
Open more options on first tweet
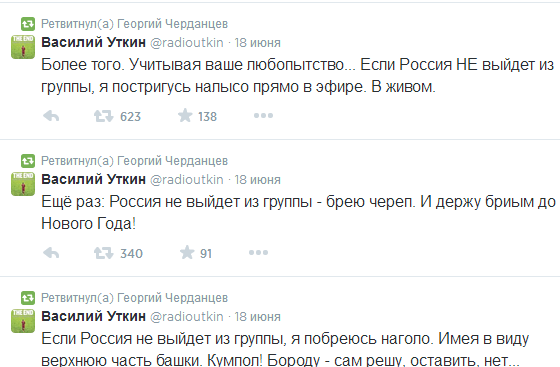[x=263, y=116]
